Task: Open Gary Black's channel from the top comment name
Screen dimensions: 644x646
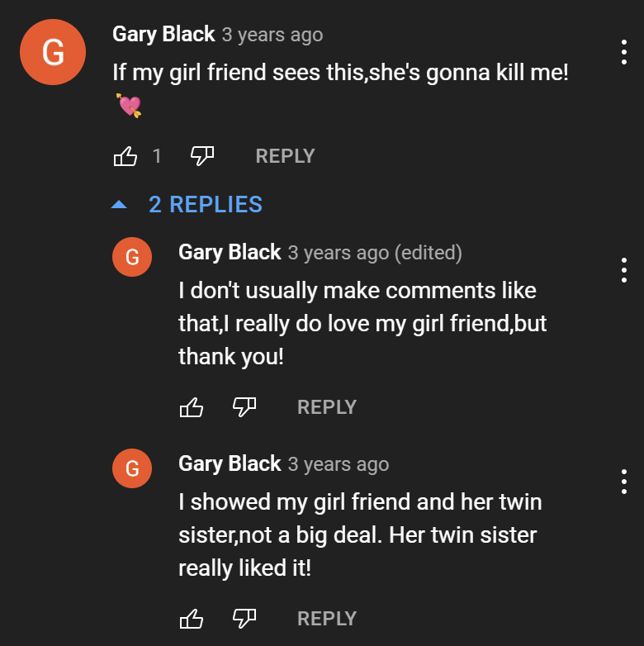Action: (163, 34)
